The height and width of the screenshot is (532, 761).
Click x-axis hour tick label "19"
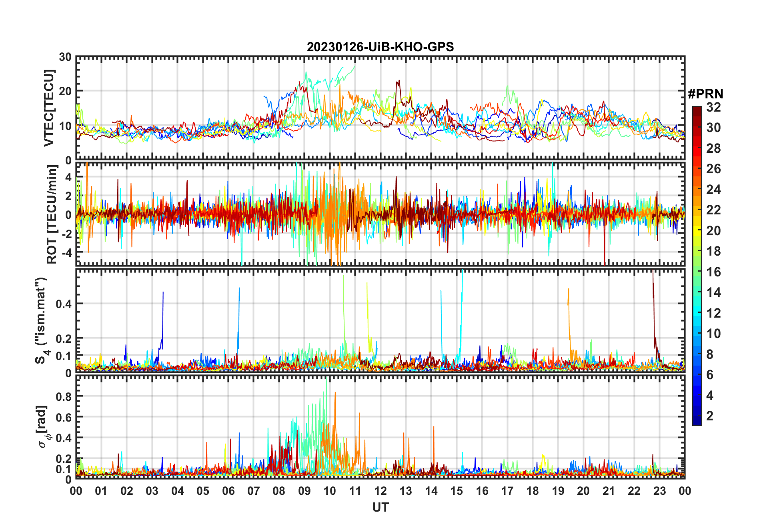click(x=558, y=491)
